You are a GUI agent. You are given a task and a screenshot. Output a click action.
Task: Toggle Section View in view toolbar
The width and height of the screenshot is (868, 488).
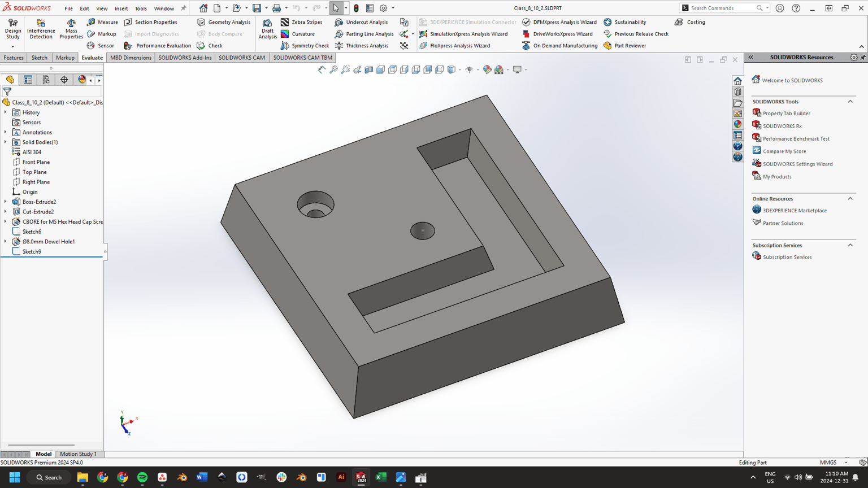point(369,69)
